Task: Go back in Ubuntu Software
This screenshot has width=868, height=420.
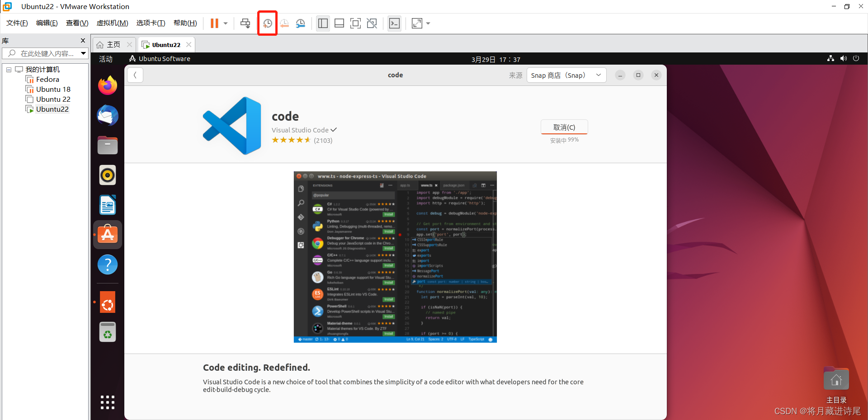Action: [135, 75]
